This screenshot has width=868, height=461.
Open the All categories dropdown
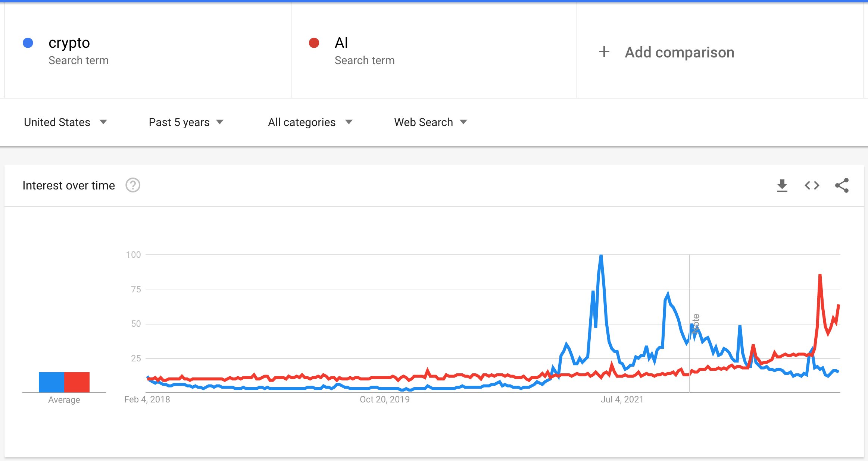coord(310,122)
